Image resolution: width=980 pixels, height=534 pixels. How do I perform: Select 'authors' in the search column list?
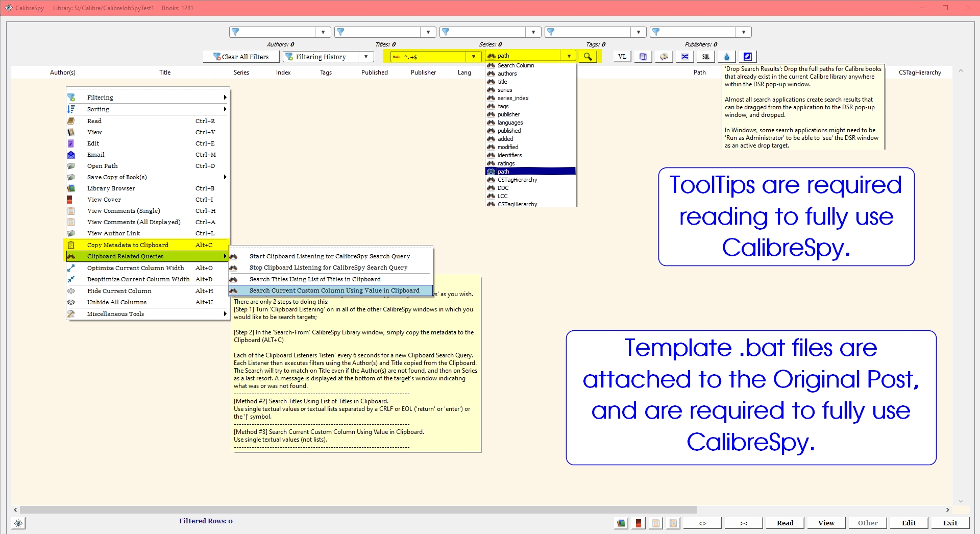(x=531, y=74)
